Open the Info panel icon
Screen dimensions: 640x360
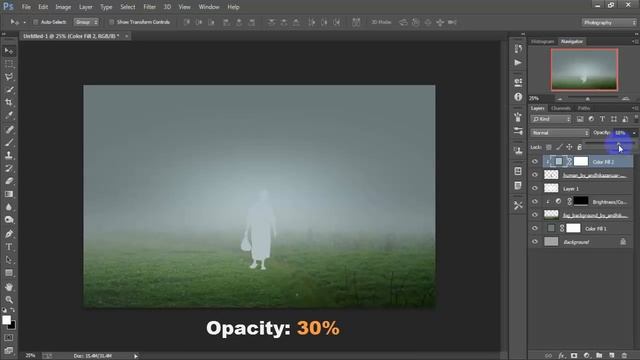518,97
